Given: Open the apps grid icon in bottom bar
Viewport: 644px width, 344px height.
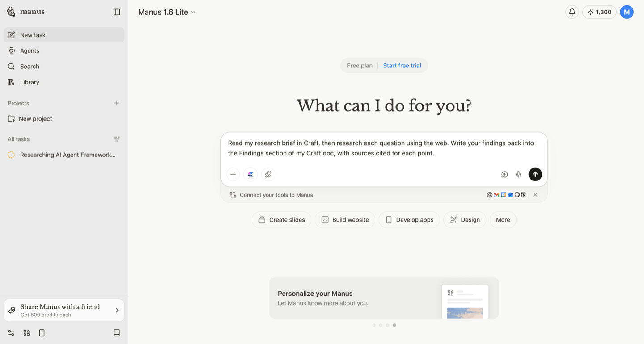Looking at the screenshot, I should 26,333.
